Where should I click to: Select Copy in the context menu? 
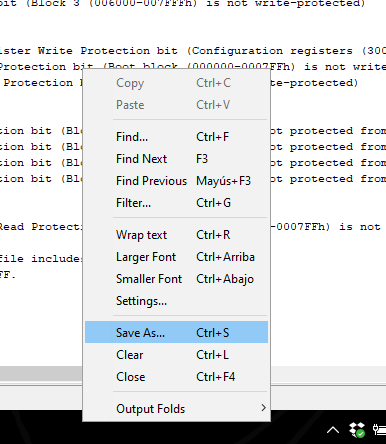point(176,83)
